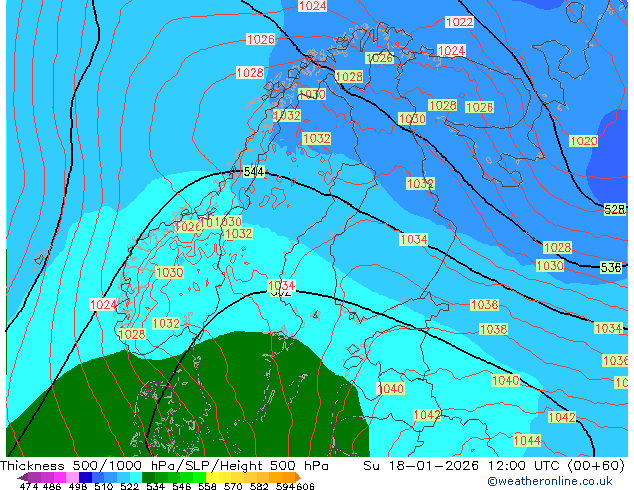
Task: Click the 528 height contour label
Action: coord(614,209)
